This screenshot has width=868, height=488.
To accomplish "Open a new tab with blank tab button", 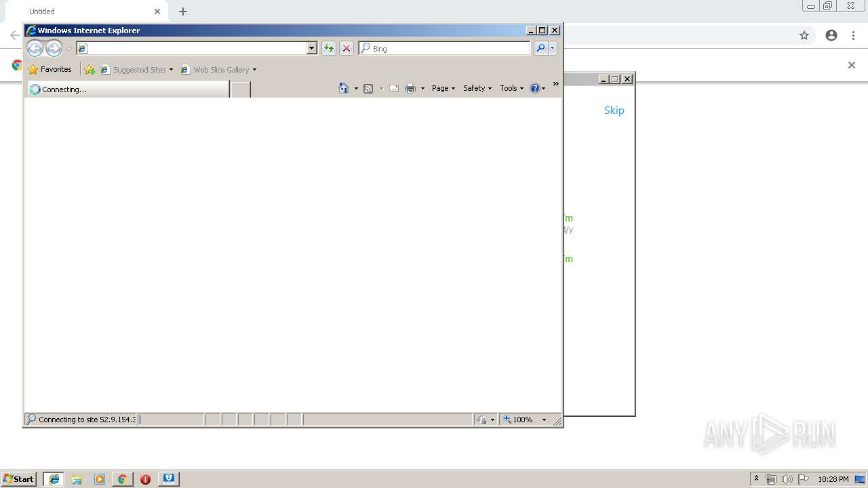I will click(x=241, y=89).
